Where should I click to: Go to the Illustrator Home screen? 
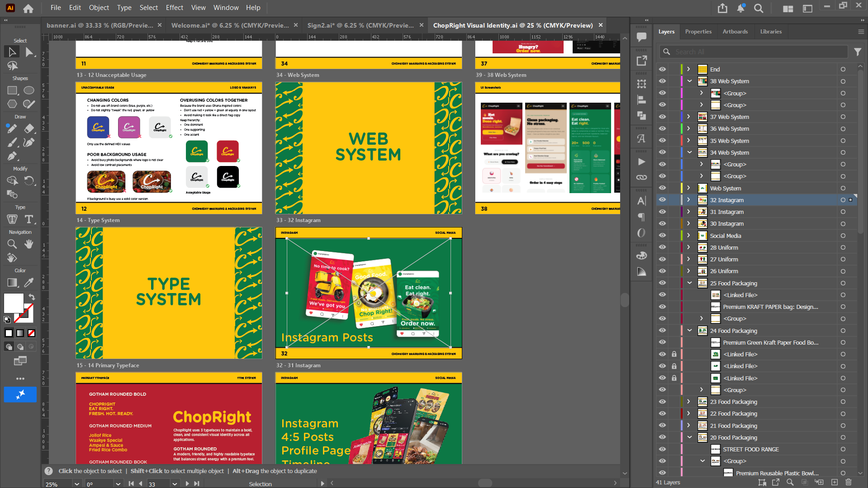(28, 8)
